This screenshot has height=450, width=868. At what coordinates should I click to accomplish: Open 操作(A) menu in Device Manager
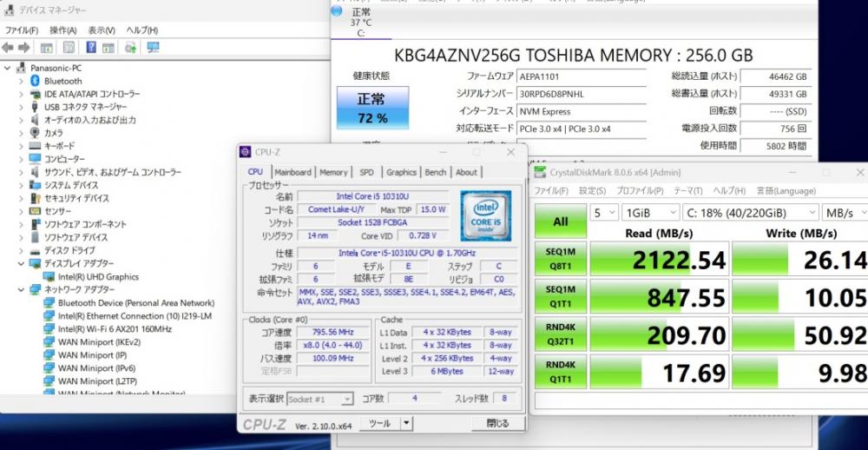(x=63, y=30)
